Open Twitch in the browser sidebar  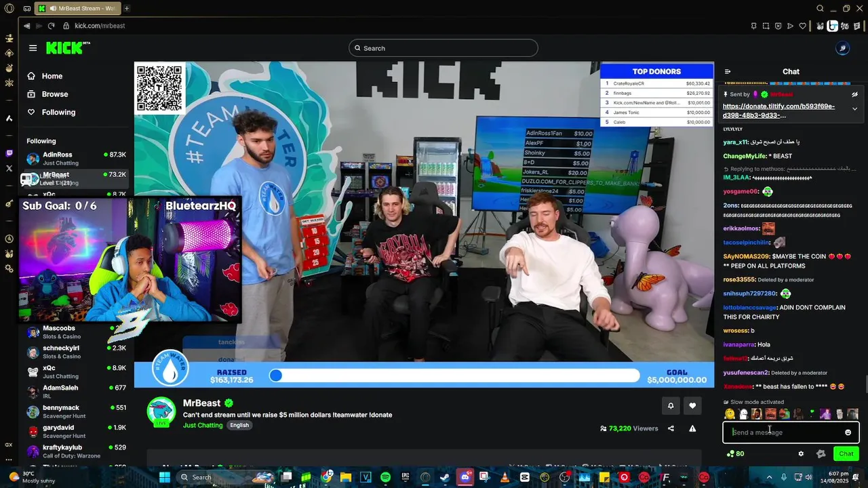9,154
